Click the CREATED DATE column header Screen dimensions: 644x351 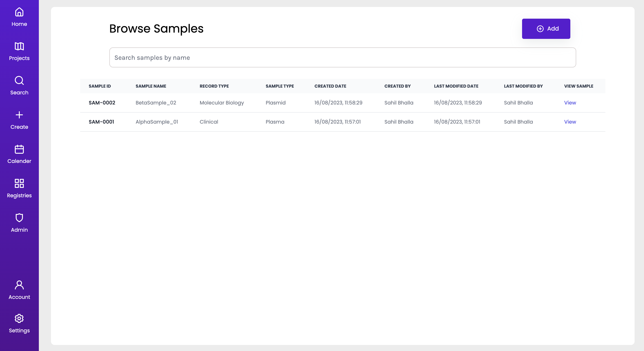330,86
